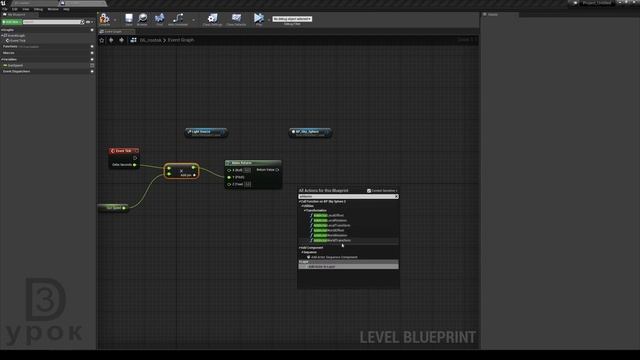640x360 pixels.
Task: Click the add function plus icon
Action: (x=92, y=47)
